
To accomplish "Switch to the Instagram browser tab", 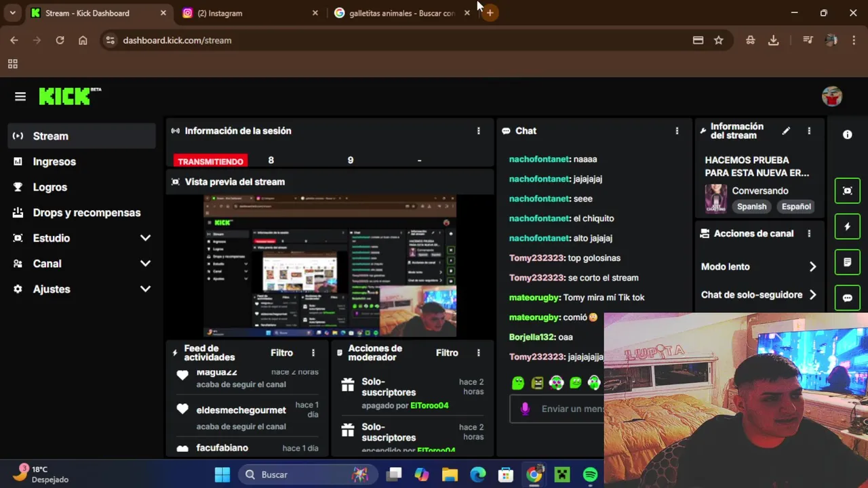I will point(250,13).
